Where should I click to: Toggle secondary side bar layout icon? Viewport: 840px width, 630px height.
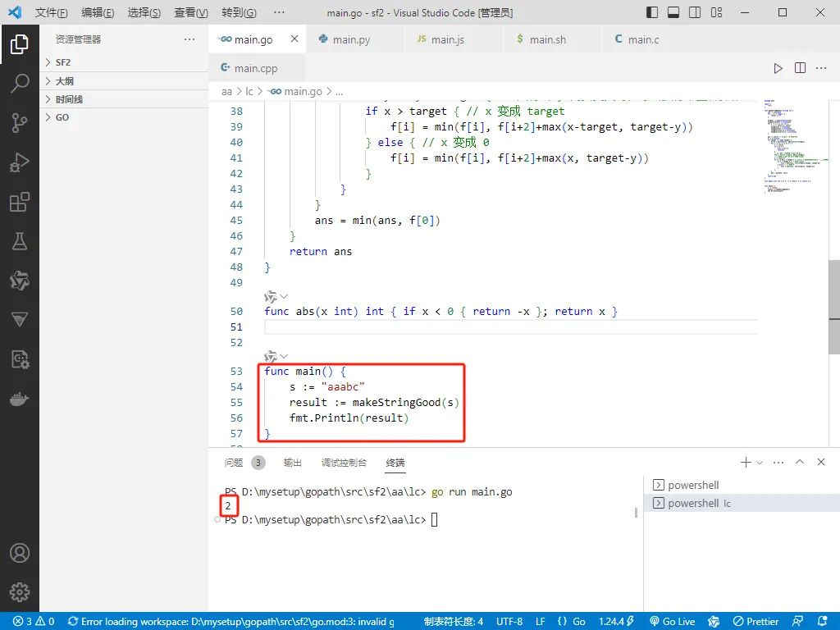click(x=695, y=12)
